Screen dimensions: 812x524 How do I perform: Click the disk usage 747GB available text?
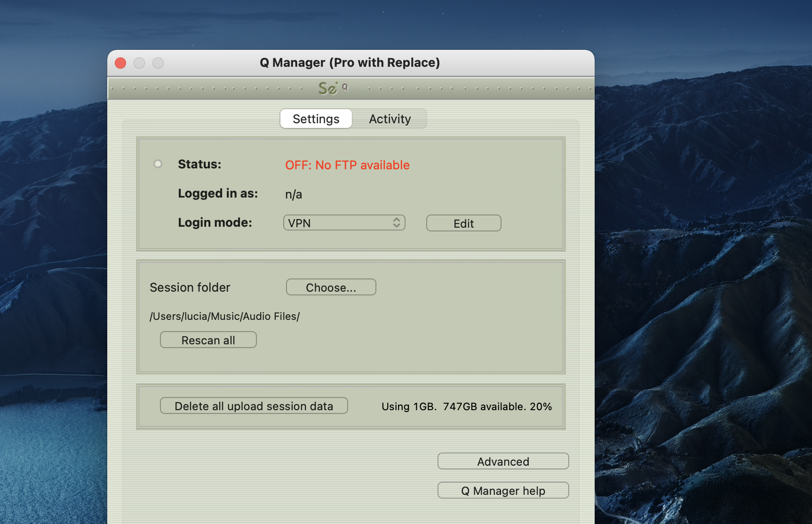pyautogui.click(x=466, y=406)
